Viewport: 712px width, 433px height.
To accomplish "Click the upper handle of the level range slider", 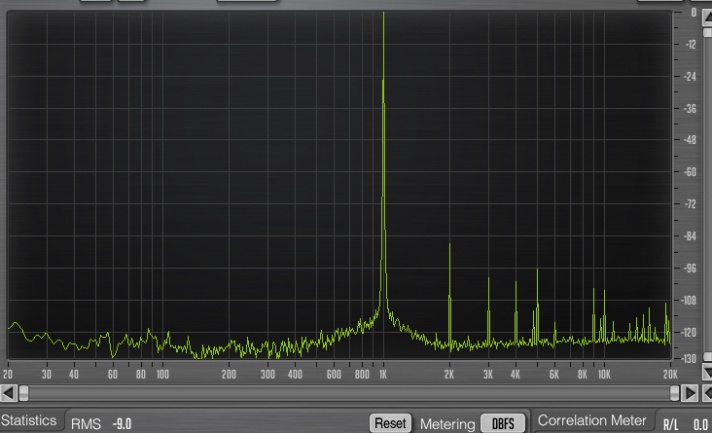I will pyautogui.click(x=707, y=33).
